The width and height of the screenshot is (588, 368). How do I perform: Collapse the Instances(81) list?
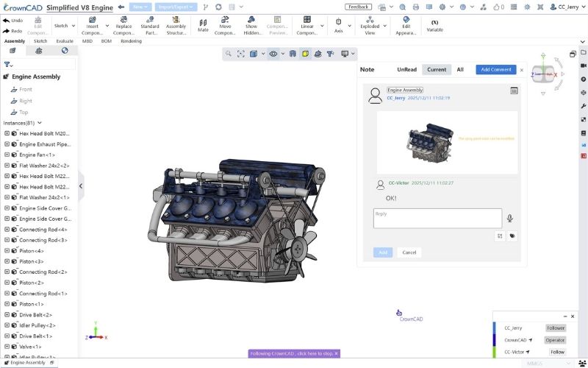[x=40, y=123]
